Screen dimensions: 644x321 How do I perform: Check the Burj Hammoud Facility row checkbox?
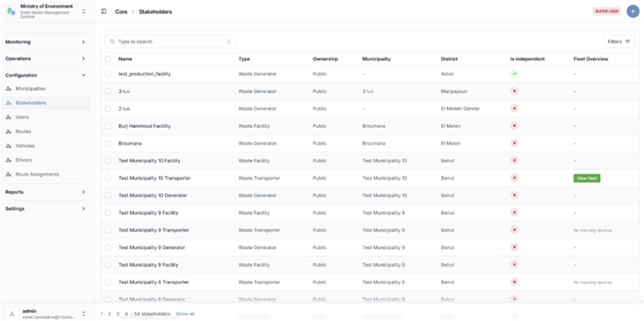(x=107, y=126)
